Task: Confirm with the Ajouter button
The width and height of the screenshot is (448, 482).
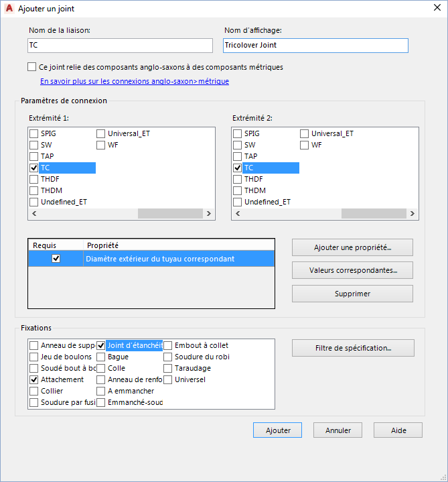Action: 277,430
